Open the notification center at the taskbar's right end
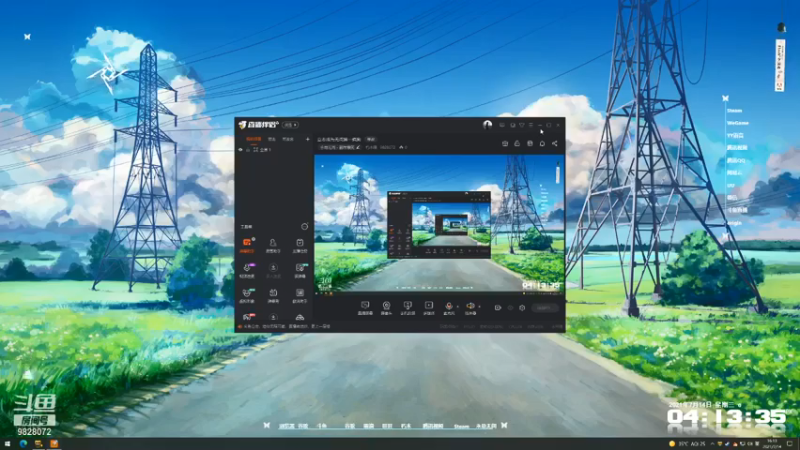 pos(790,444)
